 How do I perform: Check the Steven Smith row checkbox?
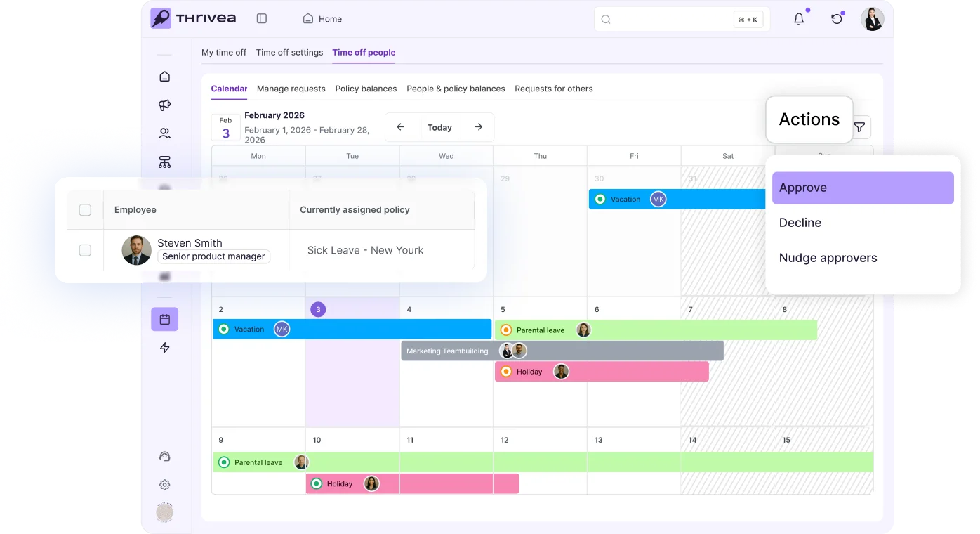(x=85, y=250)
